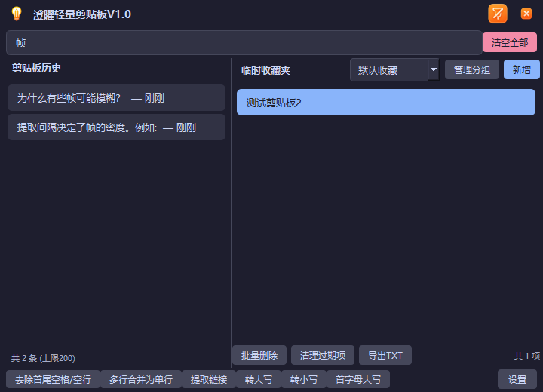Screen dimensions: 543x392
Task: Click the 新增 favorite button
Action: [522, 69]
